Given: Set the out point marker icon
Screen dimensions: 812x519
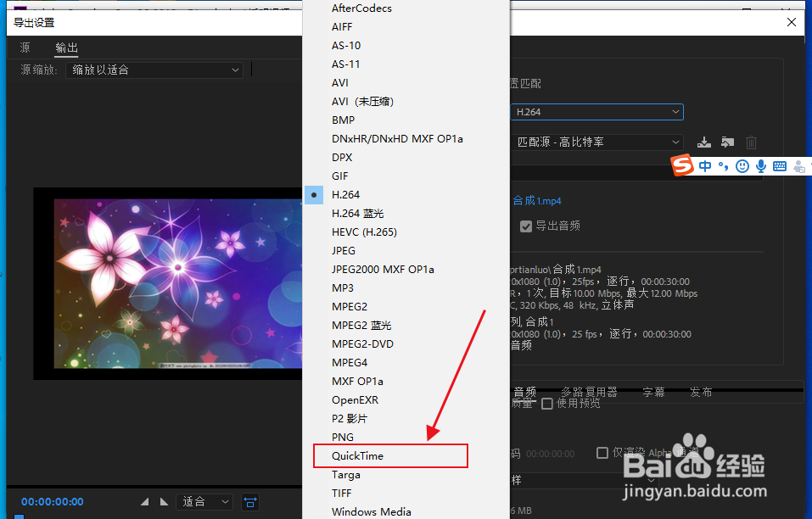Looking at the screenshot, I should click(x=164, y=501).
